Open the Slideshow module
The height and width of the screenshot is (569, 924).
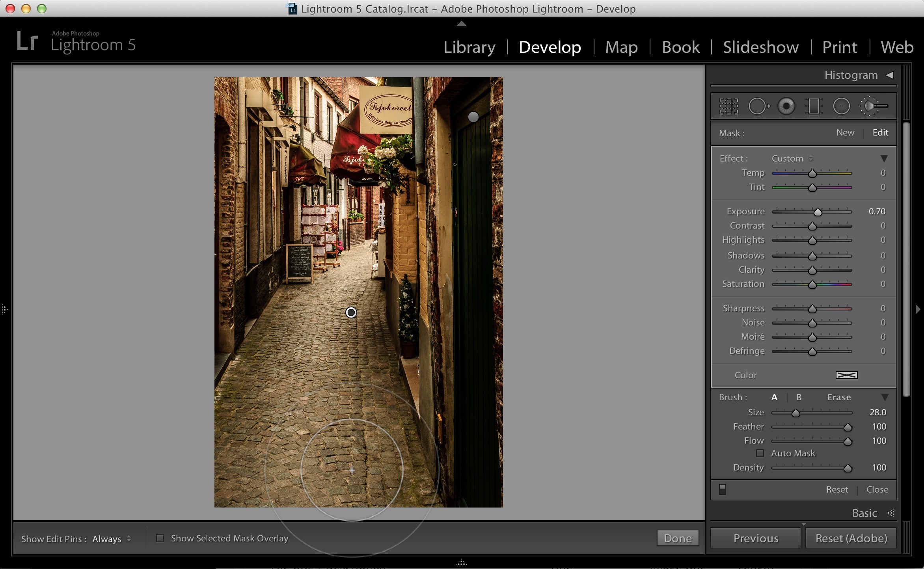pos(760,47)
